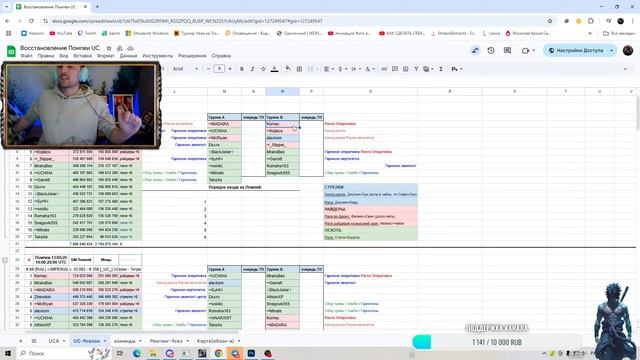The image size is (640, 360).
Task: Create a filter with funnel icon
Action: point(416,69)
